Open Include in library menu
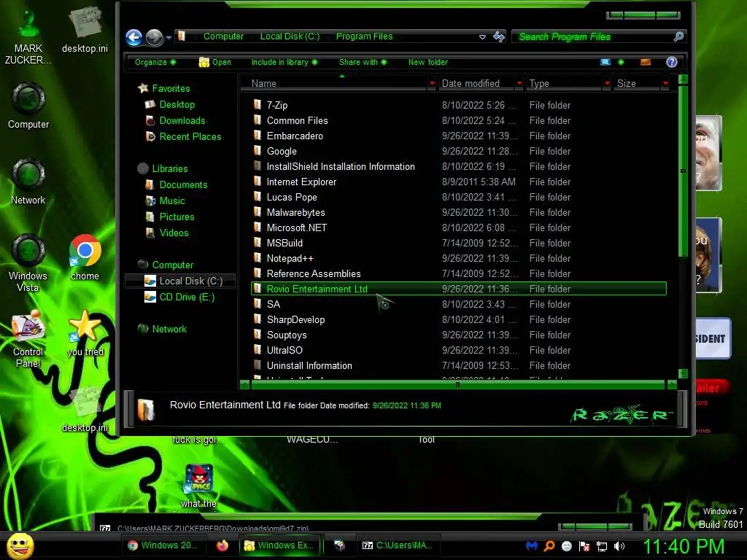747x560 pixels. coord(285,63)
